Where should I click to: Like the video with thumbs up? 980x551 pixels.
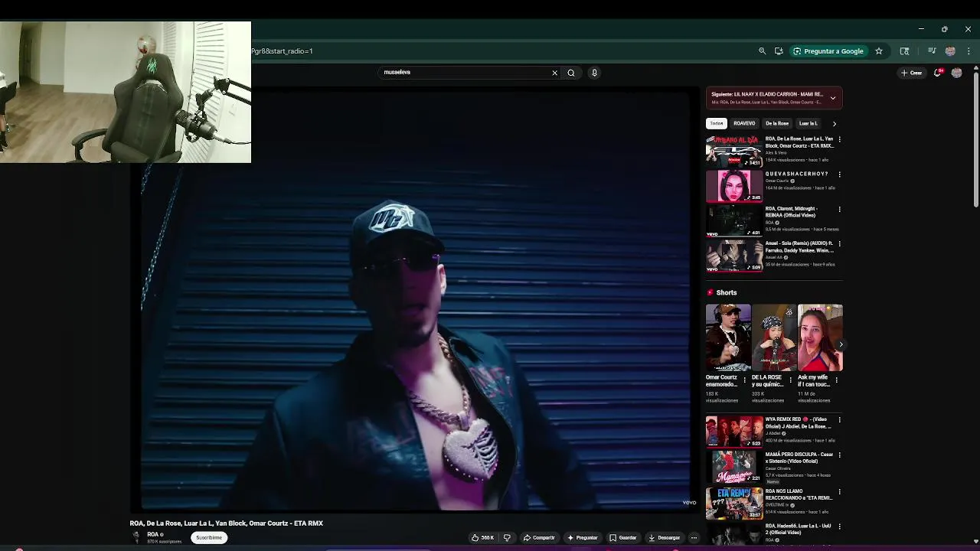coord(482,537)
